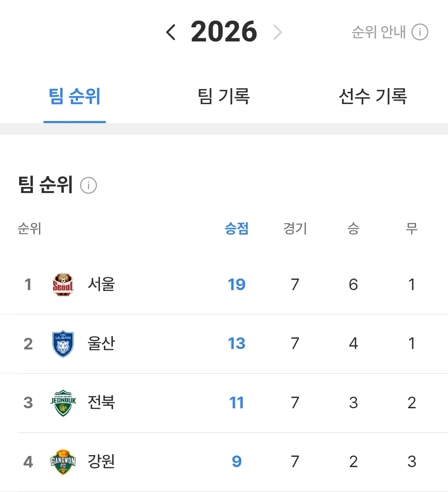Switch to the 선수 기록 tab
Image resolution: width=448 pixels, height=492 pixels.
[x=373, y=96]
